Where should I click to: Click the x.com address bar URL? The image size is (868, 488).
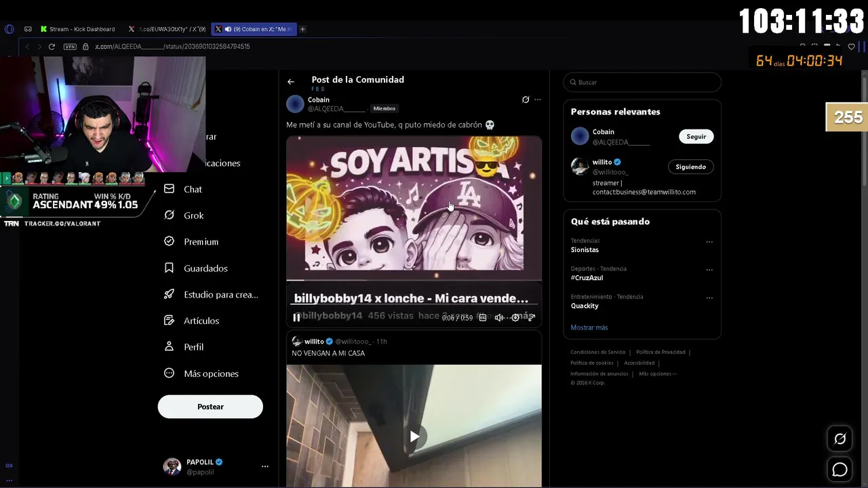172,47
